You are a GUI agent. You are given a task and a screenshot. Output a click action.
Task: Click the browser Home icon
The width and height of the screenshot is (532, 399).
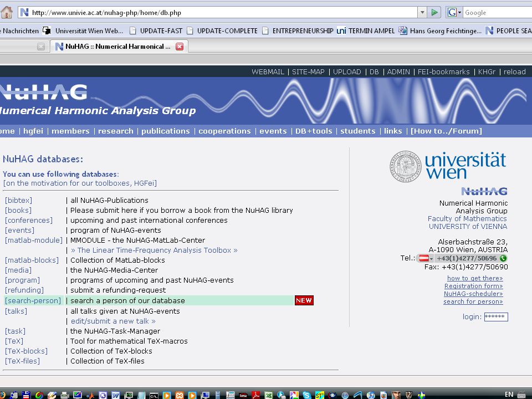(x=7, y=13)
